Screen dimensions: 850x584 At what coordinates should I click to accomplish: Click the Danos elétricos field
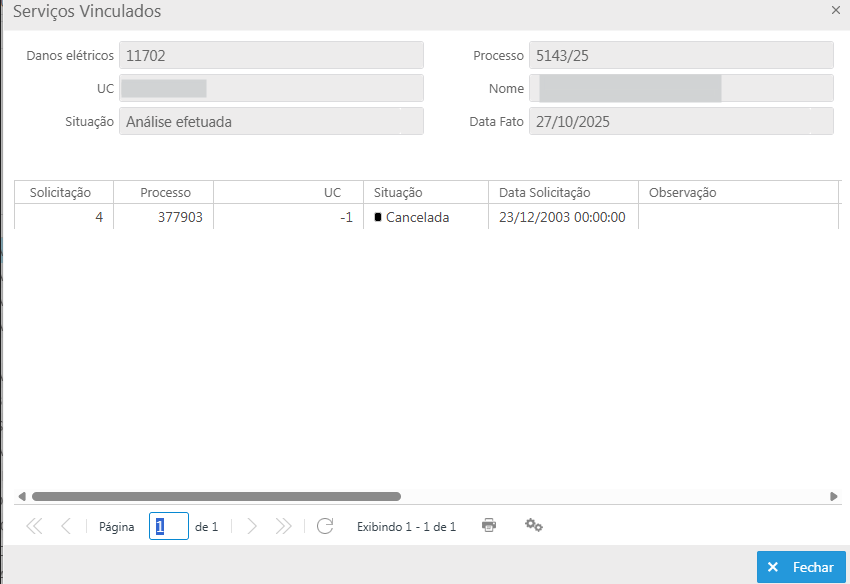click(271, 55)
